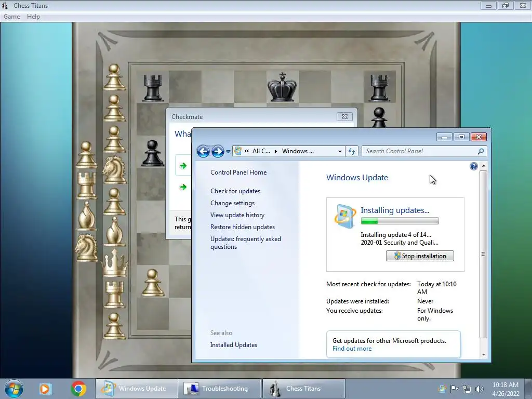
Task: Refresh the Windows Update page
Action: click(x=352, y=151)
